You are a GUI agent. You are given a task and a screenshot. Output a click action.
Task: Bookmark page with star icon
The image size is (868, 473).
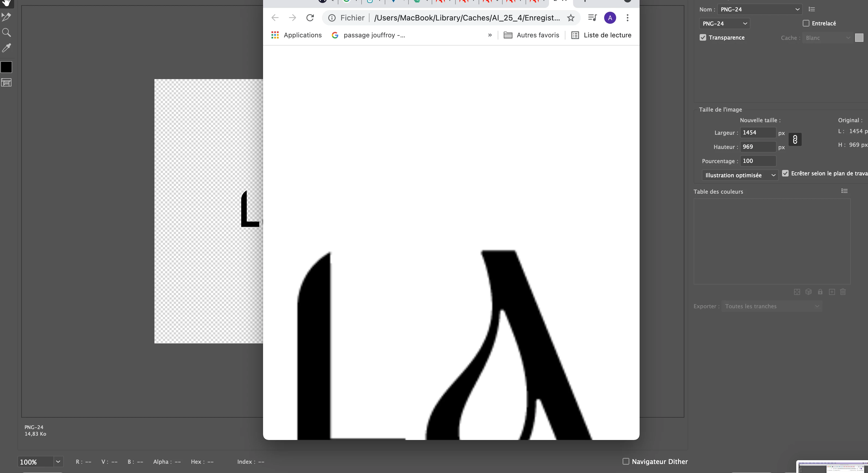click(x=571, y=18)
